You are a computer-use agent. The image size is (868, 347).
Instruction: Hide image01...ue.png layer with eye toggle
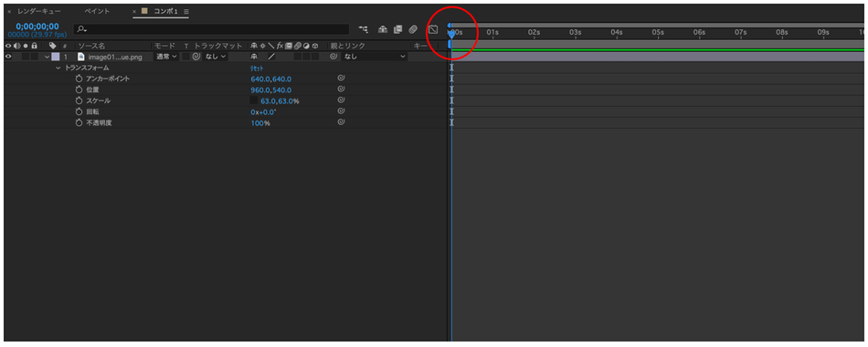[x=7, y=57]
